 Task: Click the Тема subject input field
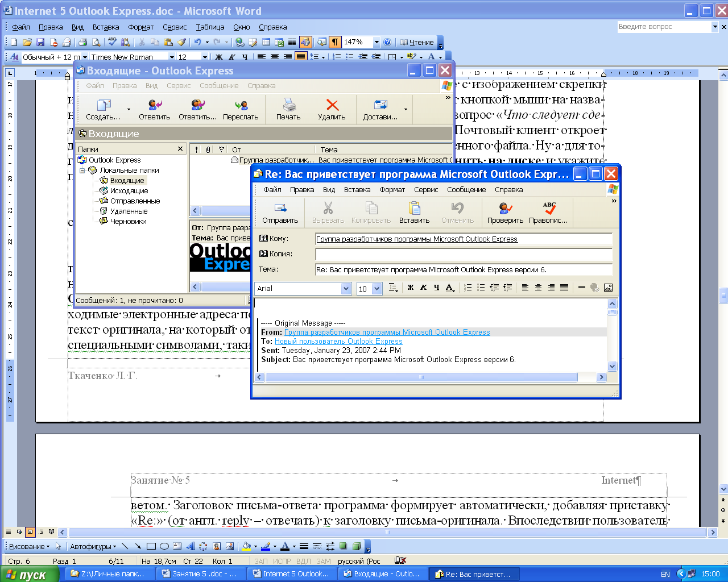pyautogui.click(x=464, y=269)
